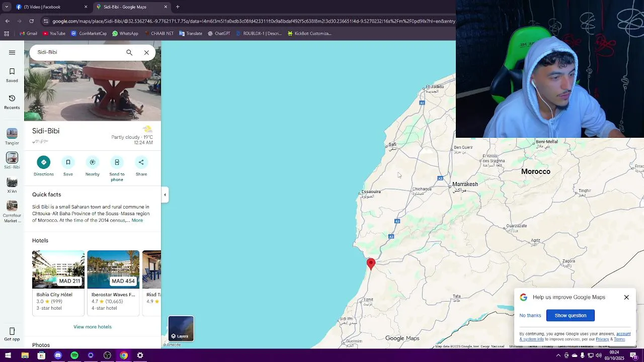
Task: Click No thanks in survey popup
Action: coord(530,315)
